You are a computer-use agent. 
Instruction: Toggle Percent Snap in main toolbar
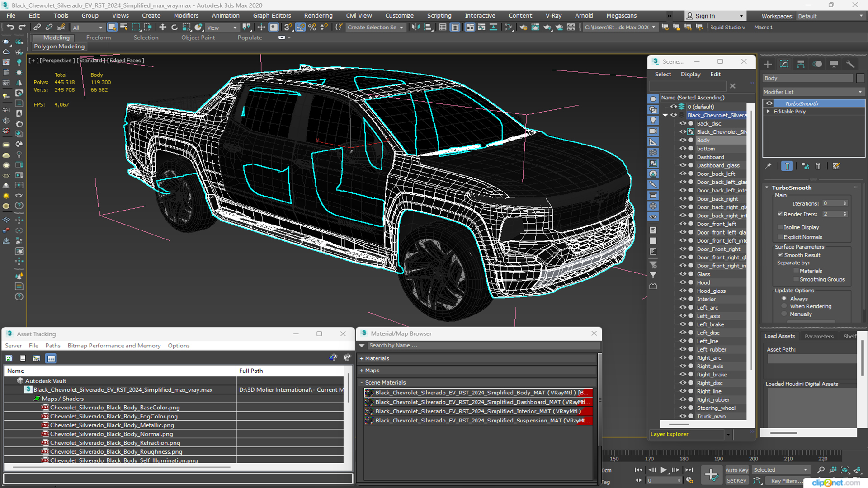(x=312, y=27)
